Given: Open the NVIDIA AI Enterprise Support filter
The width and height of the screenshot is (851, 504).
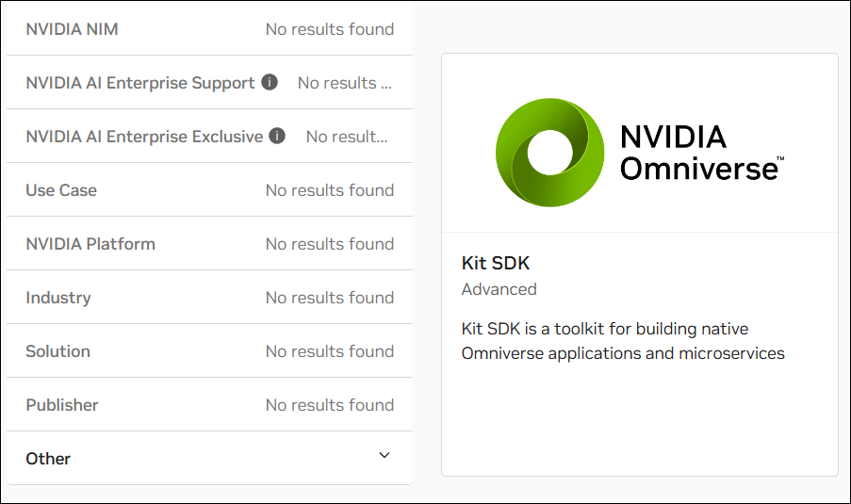Looking at the screenshot, I should (209, 83).
